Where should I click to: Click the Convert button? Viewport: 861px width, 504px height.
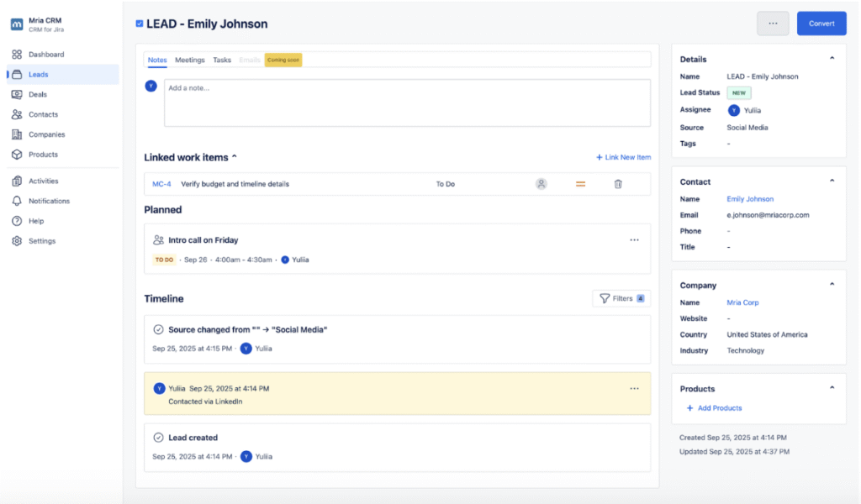point(821,24)
